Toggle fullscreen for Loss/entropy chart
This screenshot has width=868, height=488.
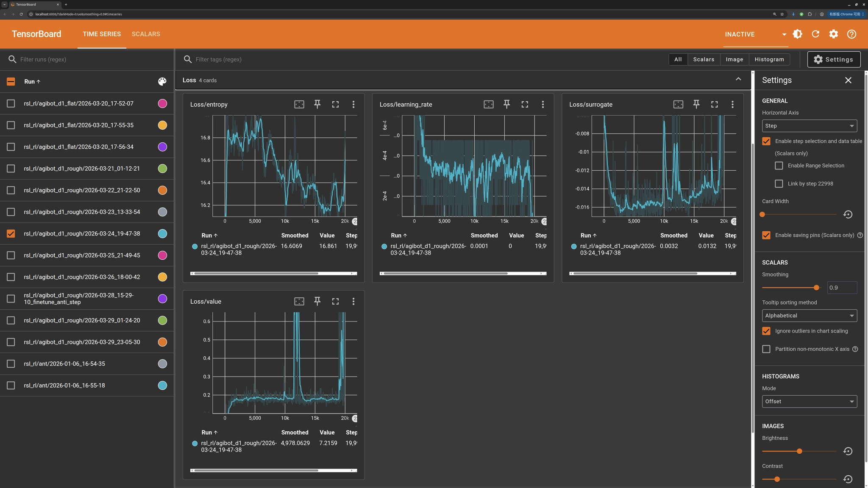point(335,104)
